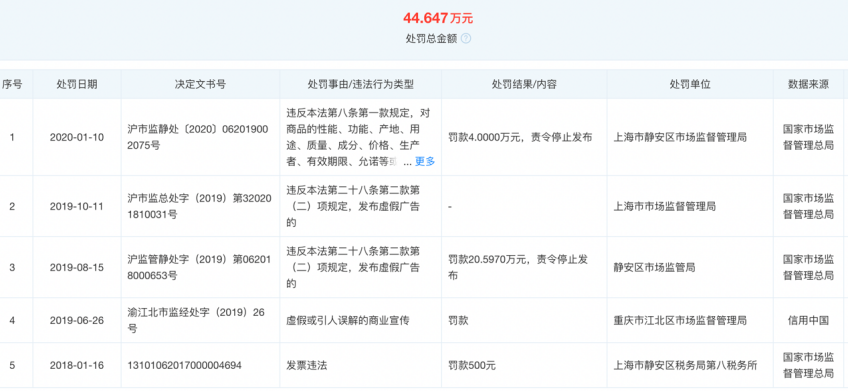Click 国家市场监督管理总局 in row 3
Screen dimensions: 848x391
pos(809,268)
